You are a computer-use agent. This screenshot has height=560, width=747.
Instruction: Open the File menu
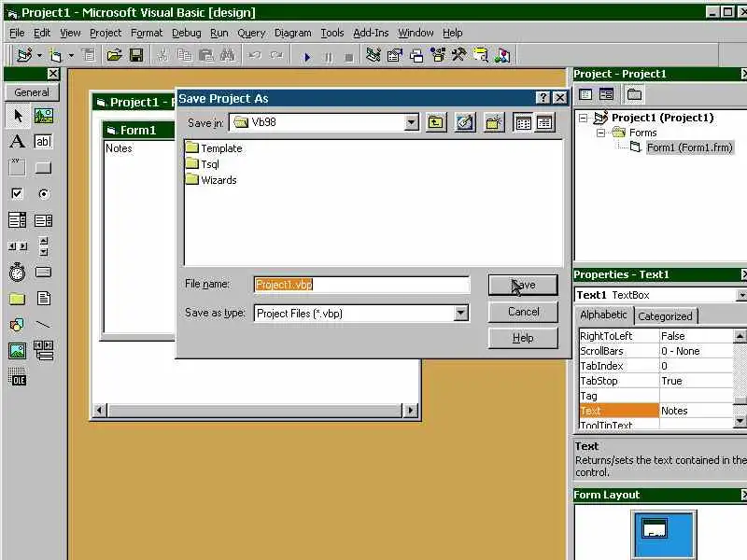(x=17, y=33)
